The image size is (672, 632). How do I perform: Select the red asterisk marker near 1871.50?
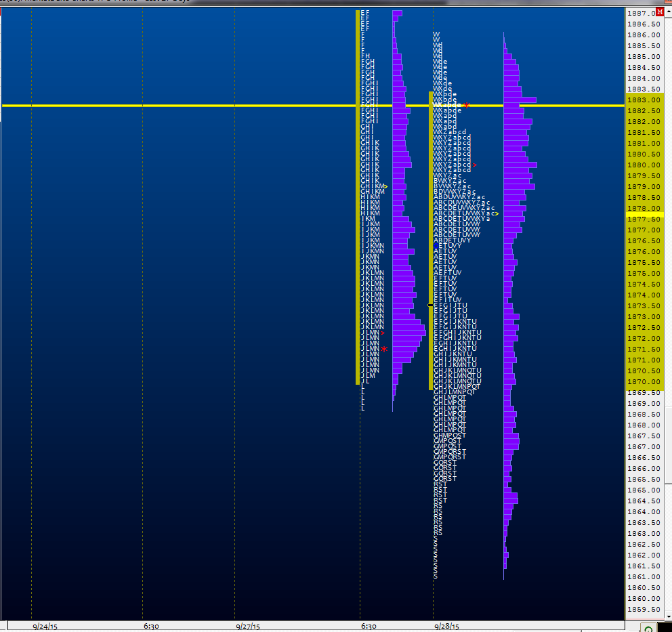384,350
